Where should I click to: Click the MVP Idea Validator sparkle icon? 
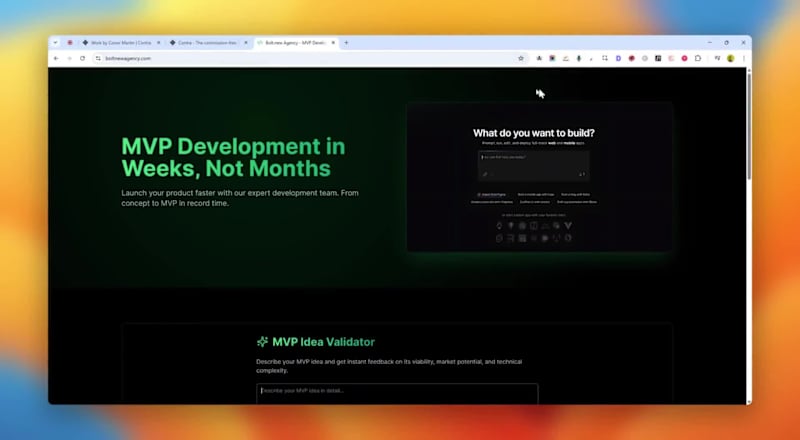(x=262, y=342)
